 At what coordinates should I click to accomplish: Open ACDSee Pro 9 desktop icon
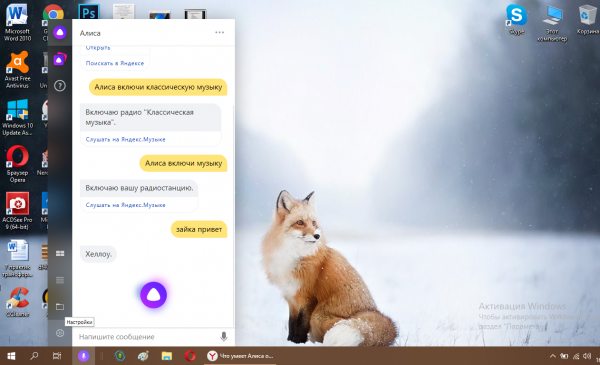pos(17,211)
